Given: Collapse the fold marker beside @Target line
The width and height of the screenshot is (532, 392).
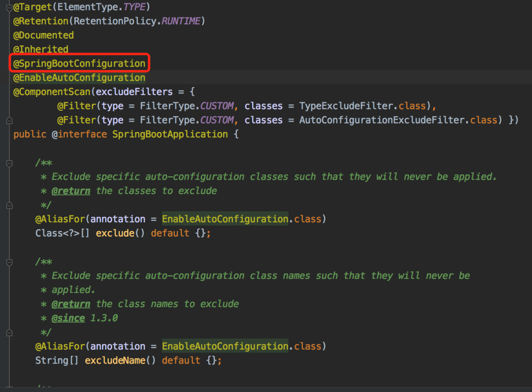Looking at the screenshot, I should [x=9, y=8].
